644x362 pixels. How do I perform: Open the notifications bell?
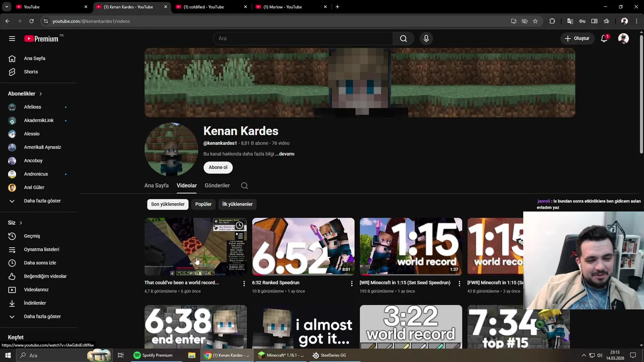[604, 38]
